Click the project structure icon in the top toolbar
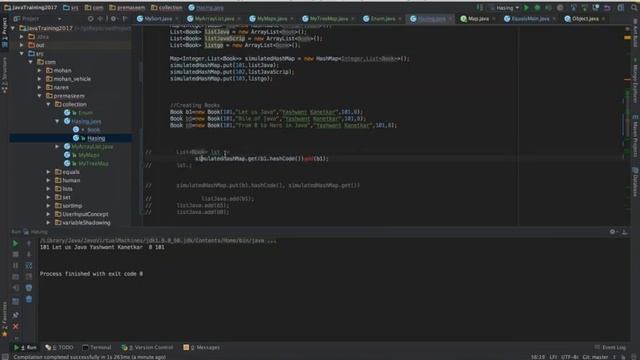The image size is (640, 360). coord(621,8)
